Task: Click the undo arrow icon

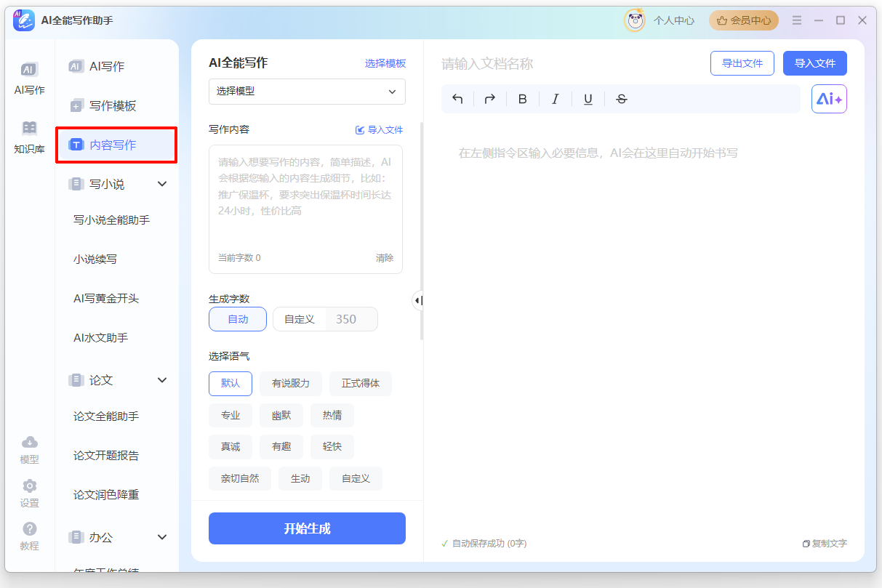Action: click(457, 98)
